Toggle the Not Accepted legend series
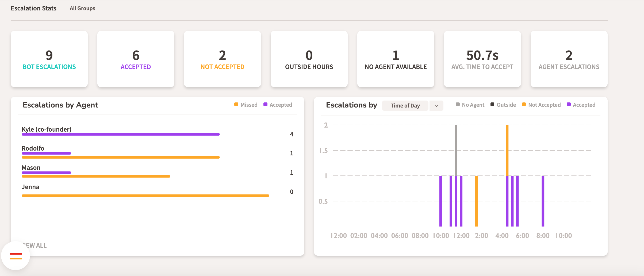The image size is (644, 276). pos(541,105)
